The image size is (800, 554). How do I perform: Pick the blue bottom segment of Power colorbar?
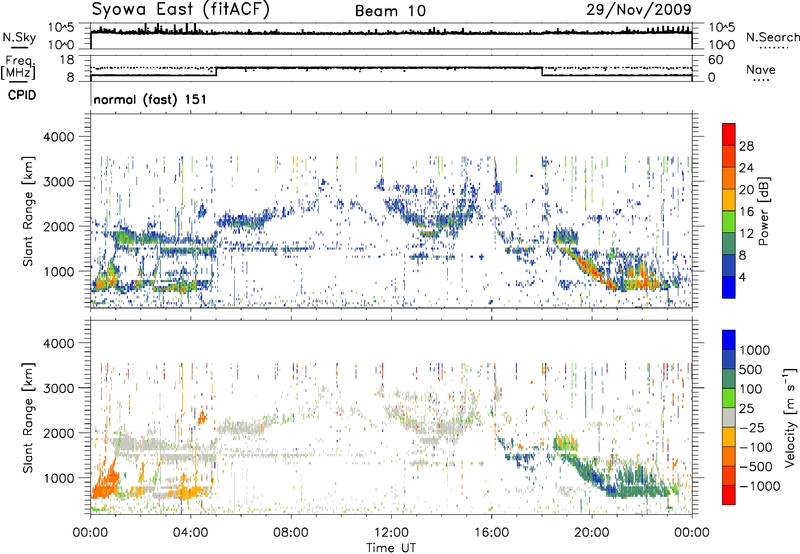click(729, 288)
